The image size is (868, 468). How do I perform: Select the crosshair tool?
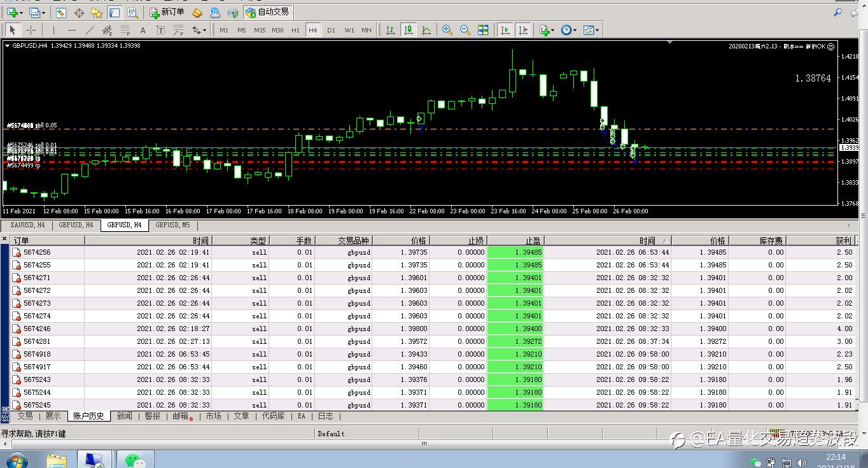point(31,30)
